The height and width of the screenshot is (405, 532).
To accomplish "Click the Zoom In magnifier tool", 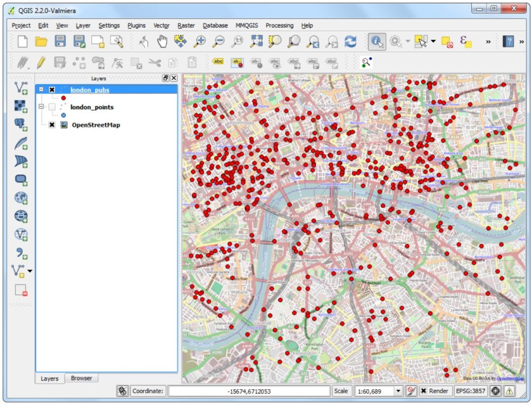I will coord(199,42).
